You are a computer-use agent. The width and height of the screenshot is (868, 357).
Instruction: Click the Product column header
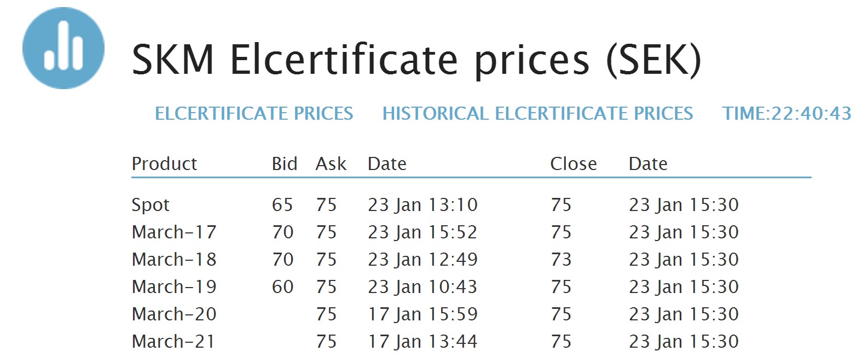tap(164, 163)
